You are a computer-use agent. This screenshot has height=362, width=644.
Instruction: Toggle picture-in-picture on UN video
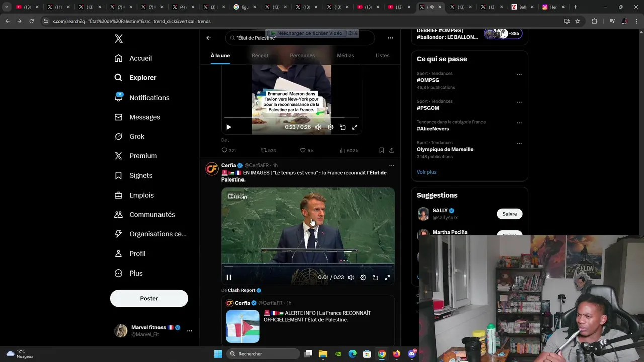coord(375,277)
